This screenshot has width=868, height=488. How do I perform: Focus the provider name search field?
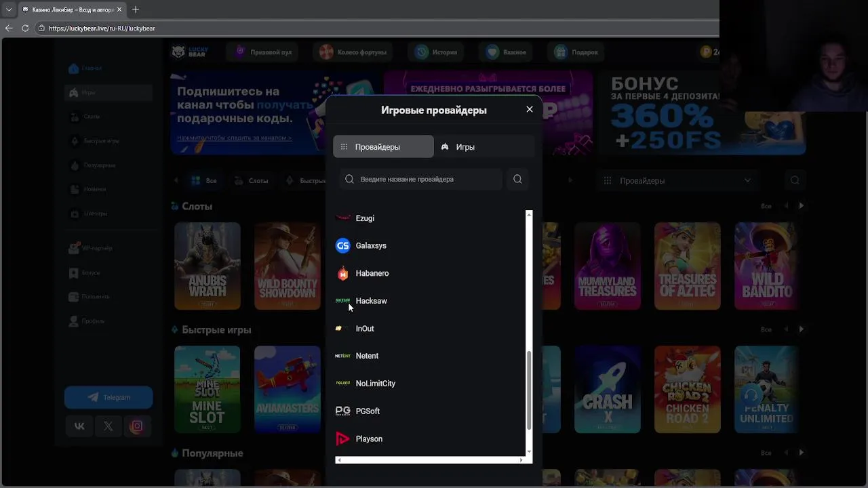click(x=420, y=179)
